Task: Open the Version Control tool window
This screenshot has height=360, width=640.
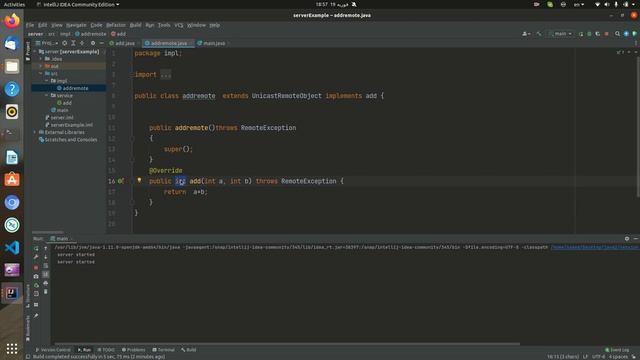Action: tap(53, 350)
